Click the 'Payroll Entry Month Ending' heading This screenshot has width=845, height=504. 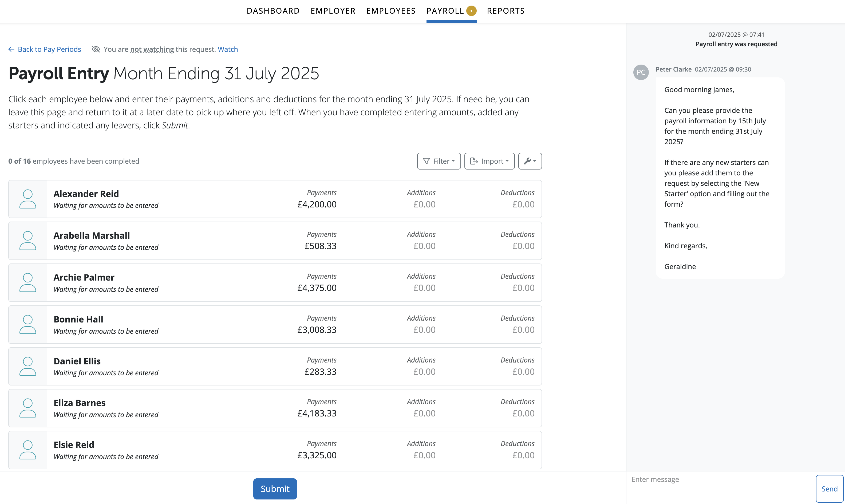164,73
